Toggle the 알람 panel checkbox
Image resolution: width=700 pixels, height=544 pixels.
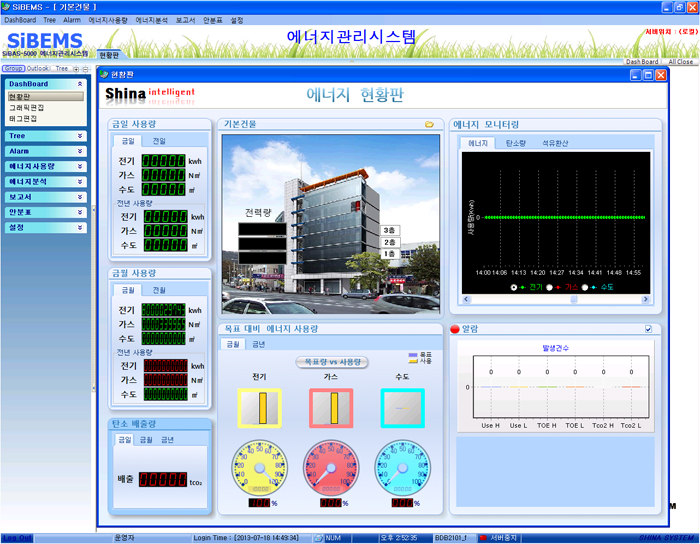pyautogui.click(x=648, y=329)
